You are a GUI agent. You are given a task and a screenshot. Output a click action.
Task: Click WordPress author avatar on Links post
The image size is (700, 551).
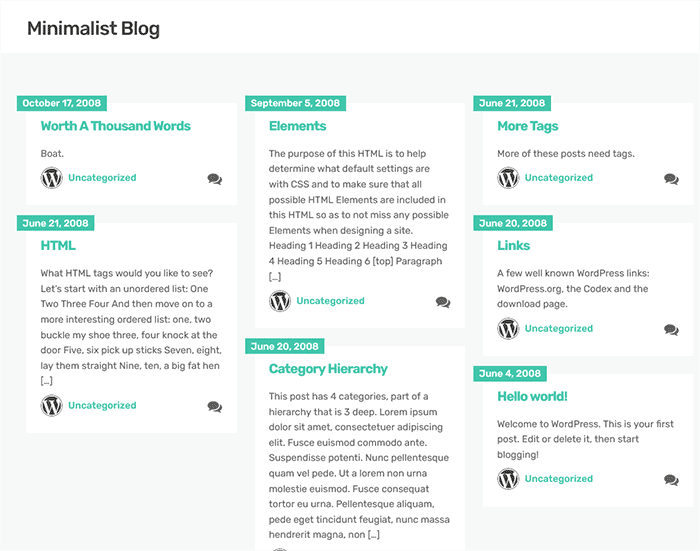pos(508,329)
